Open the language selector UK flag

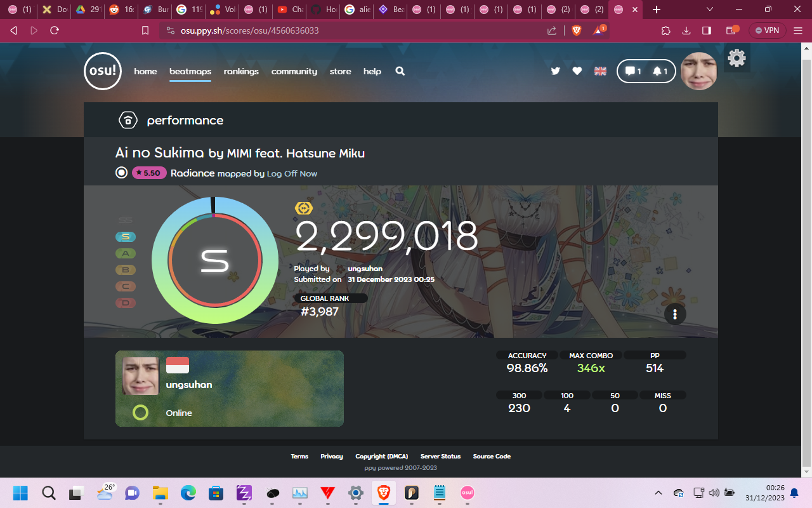point(600,71)
